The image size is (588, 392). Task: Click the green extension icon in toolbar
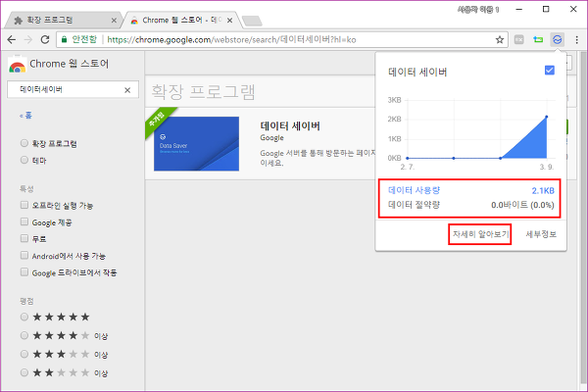click(538, 39)
